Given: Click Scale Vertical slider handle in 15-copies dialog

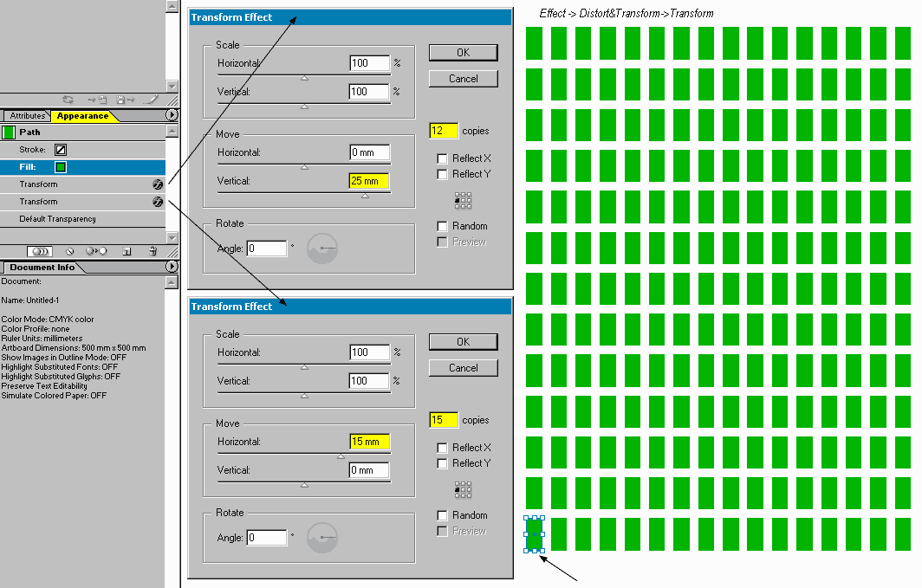Looking at the screenshot, I should [x=305, y=396].
